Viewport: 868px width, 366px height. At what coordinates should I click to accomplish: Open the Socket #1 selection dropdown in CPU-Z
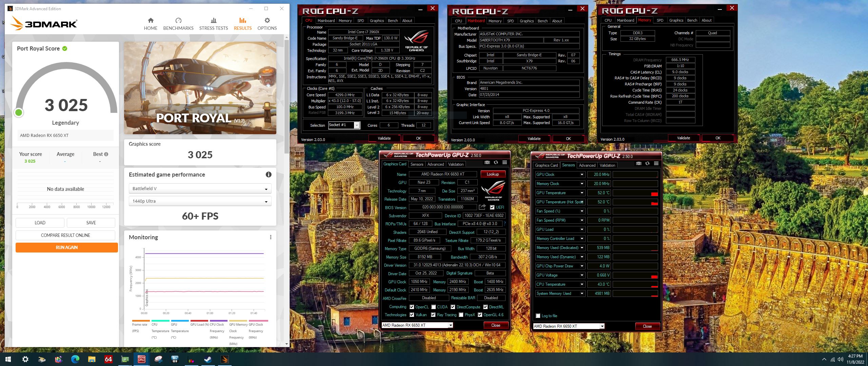344,125
